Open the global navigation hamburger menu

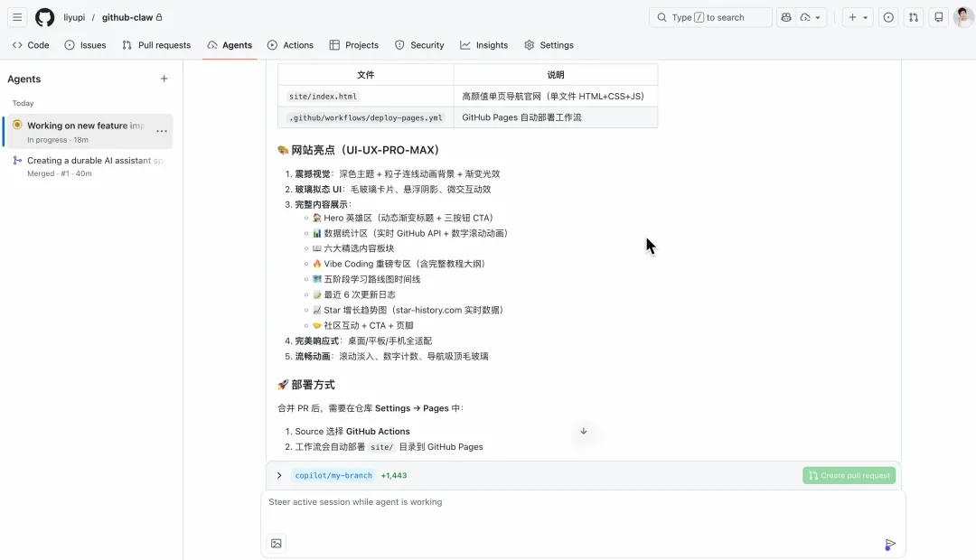coord(17,17)
